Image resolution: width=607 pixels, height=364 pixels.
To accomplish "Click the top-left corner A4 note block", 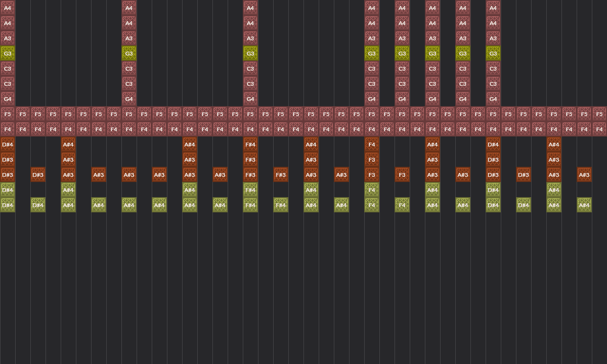I will click(8, 8).
